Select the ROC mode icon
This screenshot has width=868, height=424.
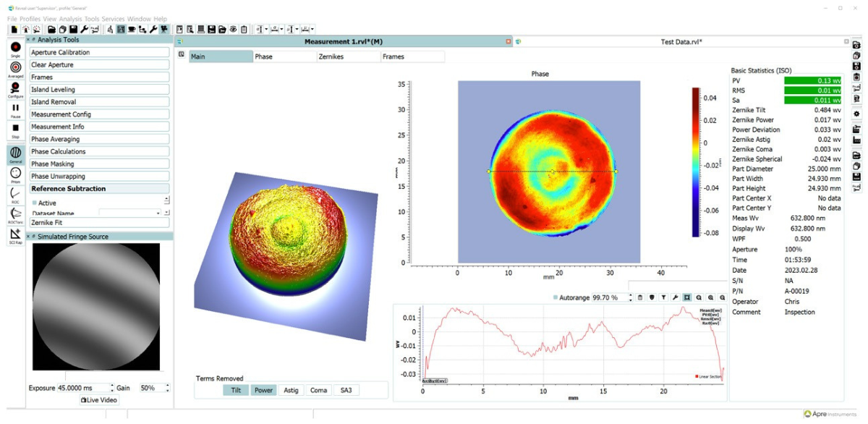[15, 193]
